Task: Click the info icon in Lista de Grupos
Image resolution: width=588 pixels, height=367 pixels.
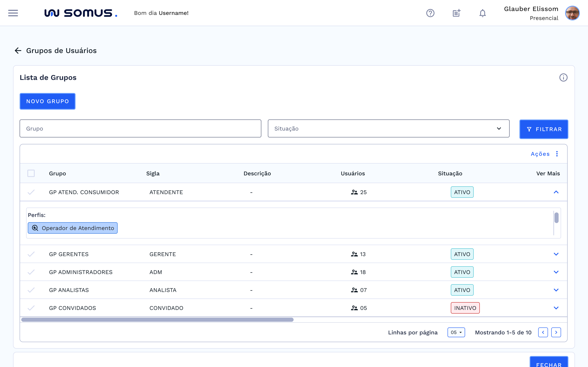Action: tap(563, 77)
